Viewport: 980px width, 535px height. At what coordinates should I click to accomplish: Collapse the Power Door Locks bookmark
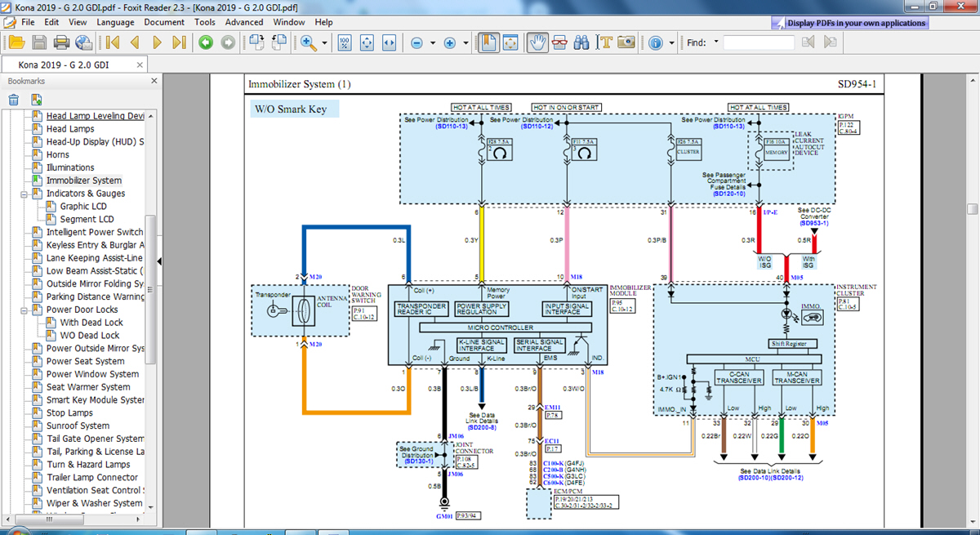(x=25, y=310)
